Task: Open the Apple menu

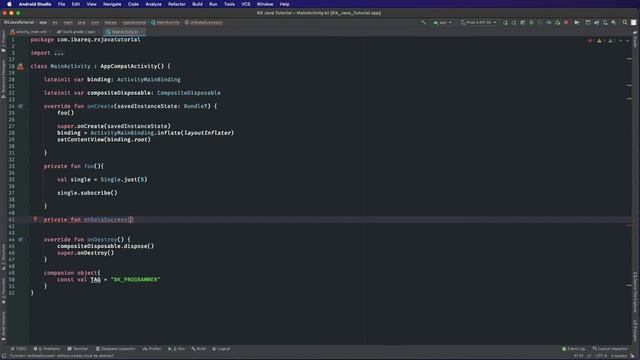Action: 9,4
